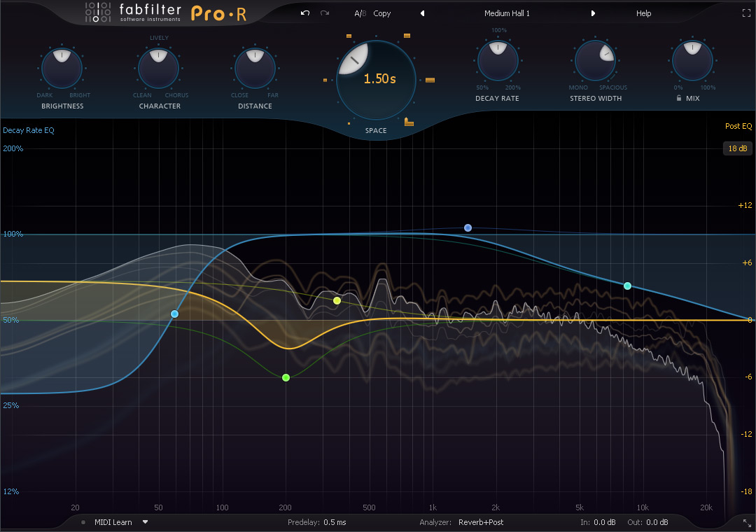Enter full screen mode via corner icon
Viewport: 756px width, 532px height.
(x=745, y=13)
